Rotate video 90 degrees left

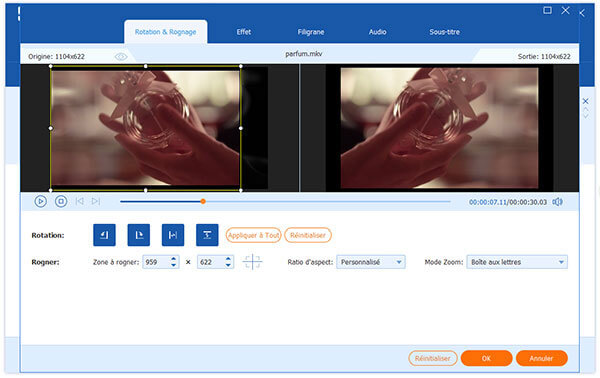104,235
